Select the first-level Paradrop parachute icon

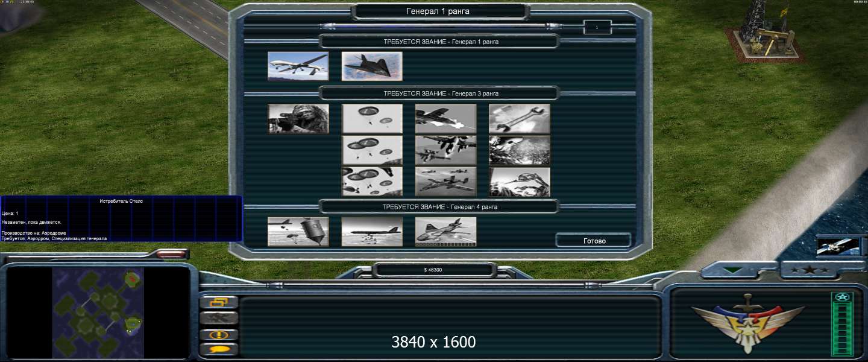pyautogui.click(x=372, y=119)
